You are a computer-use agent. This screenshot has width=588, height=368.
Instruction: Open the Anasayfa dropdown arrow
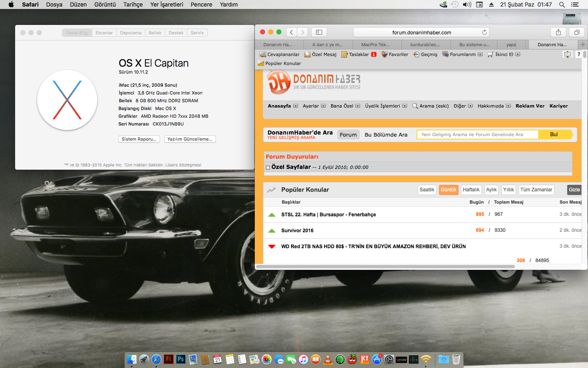[296, 106]
